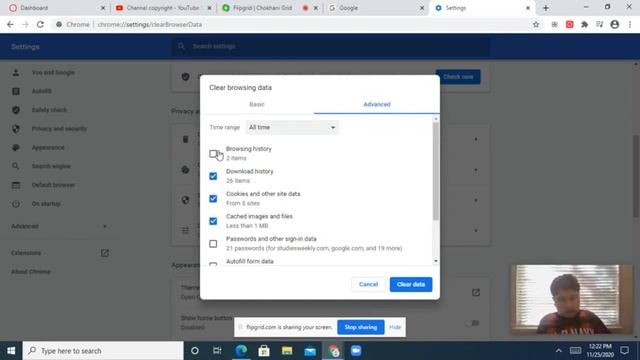Click the search magnifier in settings bar

[182, 47]
